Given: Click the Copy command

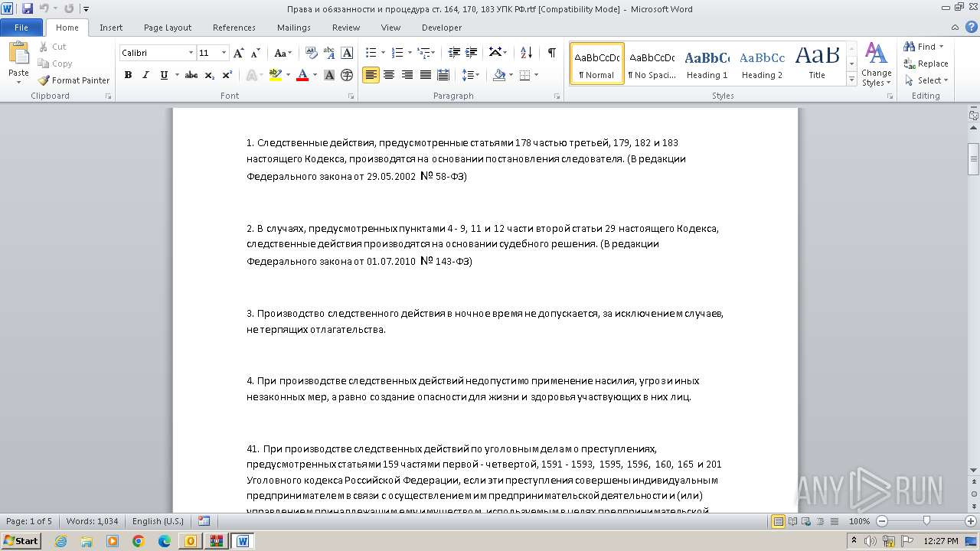Looking at the screenshot, I should [x=55, y=64].
